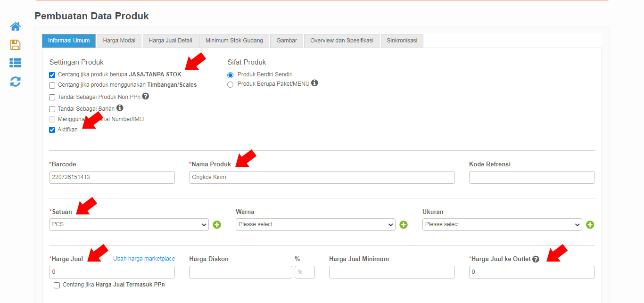Expand the Warna dropdown
Viewport: 644px width, 303px height.
click(315, 225)
